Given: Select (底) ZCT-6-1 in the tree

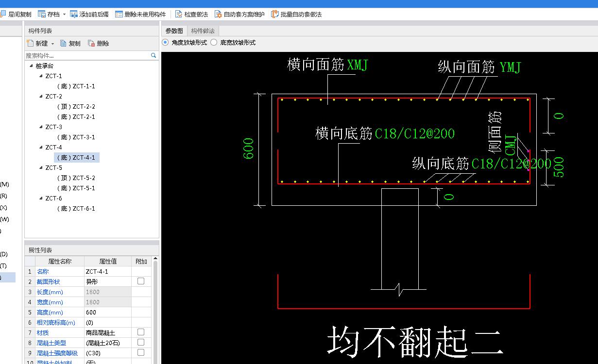Looking at the screenshot, I should click(x=76, y=208).
